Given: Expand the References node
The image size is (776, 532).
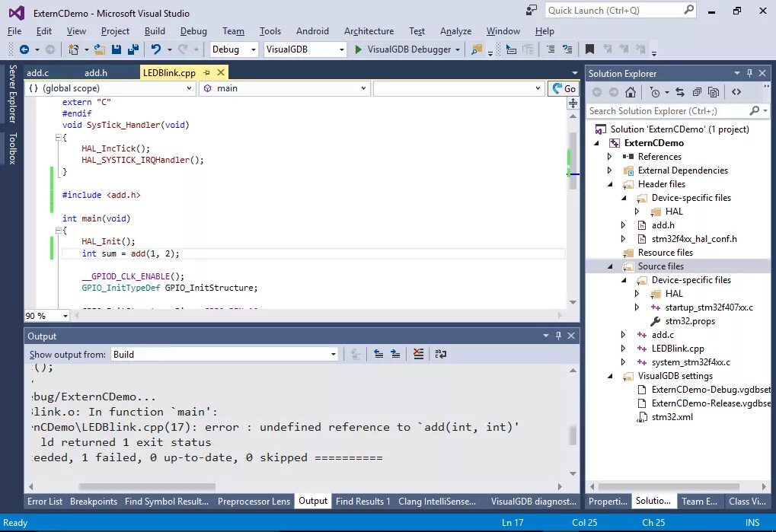Looking at the screenshot, I should (x=609, y=157).
